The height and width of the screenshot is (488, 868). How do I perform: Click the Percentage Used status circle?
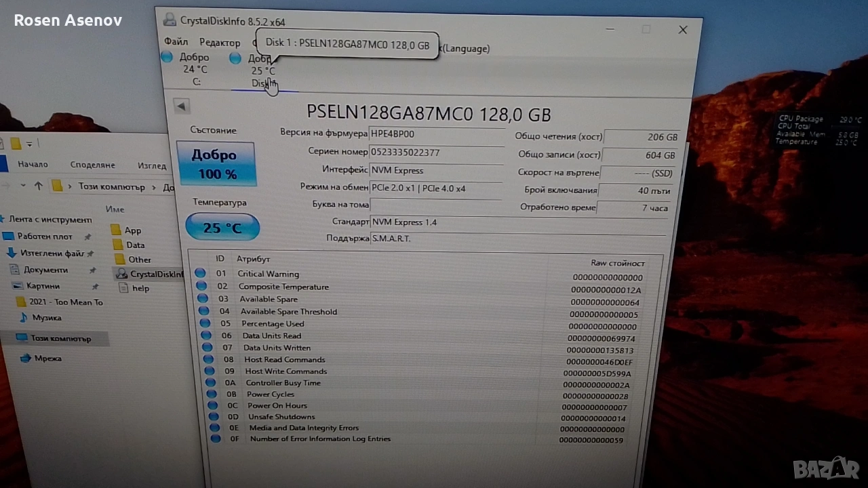coord(204,323)
